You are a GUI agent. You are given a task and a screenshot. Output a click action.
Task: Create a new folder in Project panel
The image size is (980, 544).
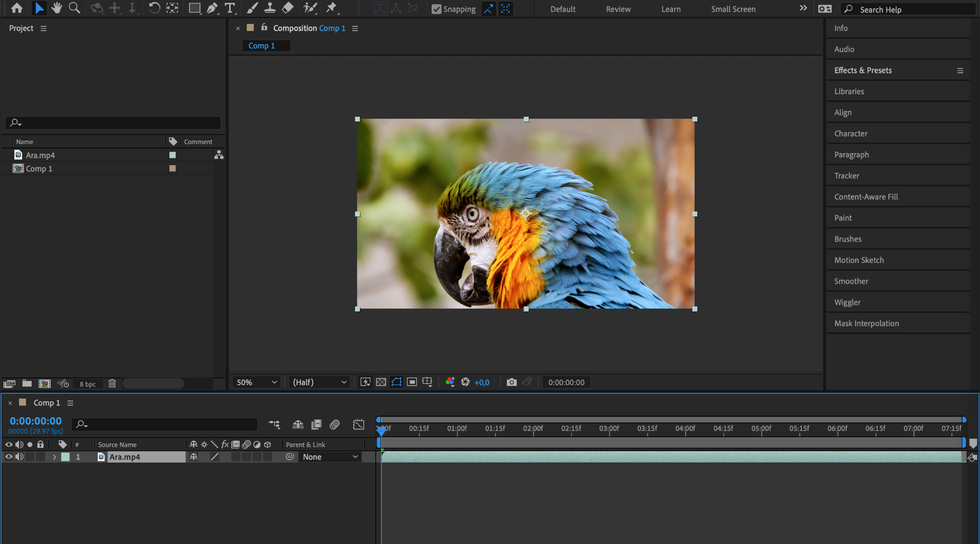(27, 384)
